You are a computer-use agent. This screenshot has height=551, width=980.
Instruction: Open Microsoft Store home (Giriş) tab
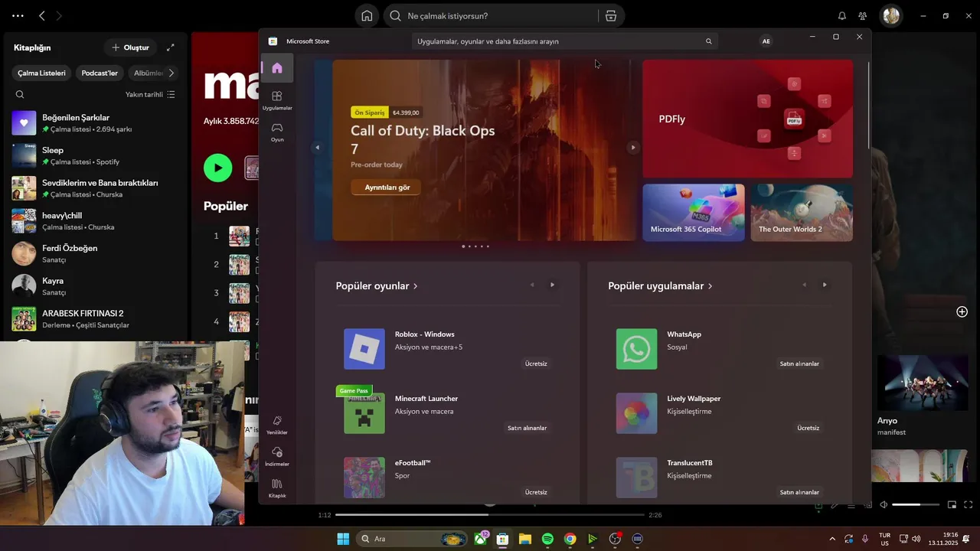pos(277,68)
